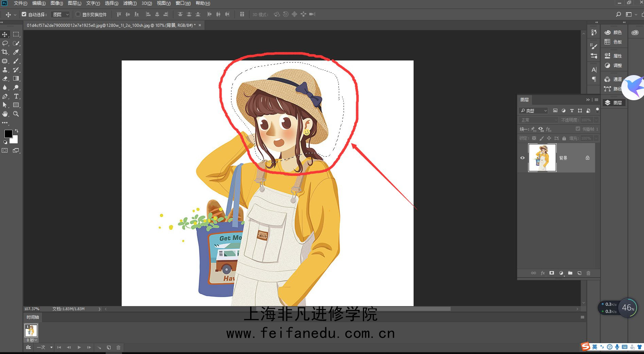Click the search icon in options bar

coord(619,14)
